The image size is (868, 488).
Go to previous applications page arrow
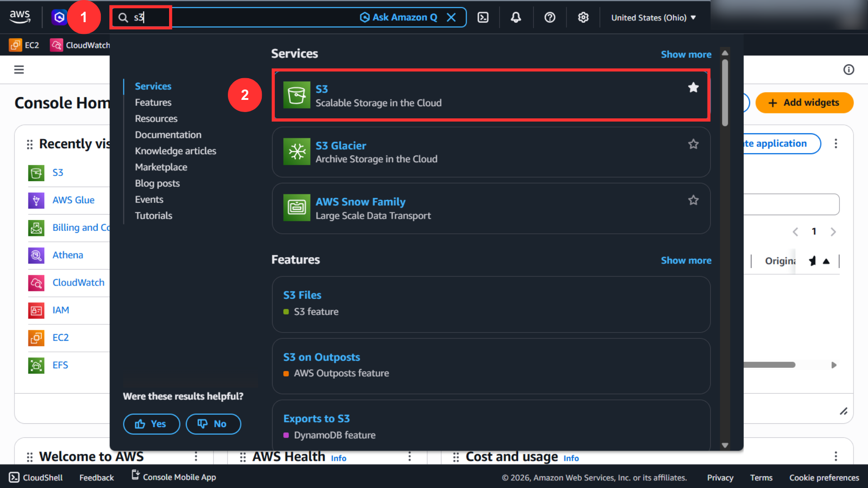[795, 232]
